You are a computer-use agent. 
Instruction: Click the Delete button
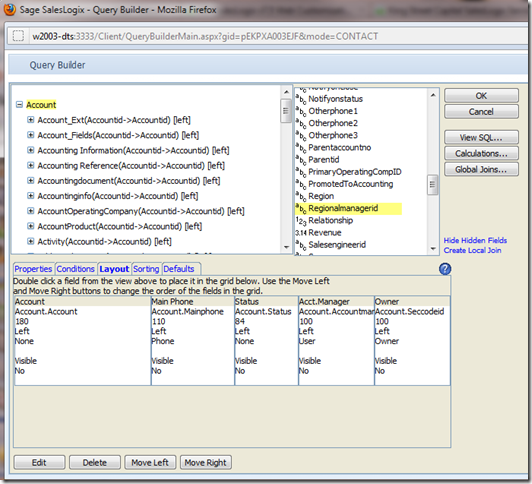(95, 462)
